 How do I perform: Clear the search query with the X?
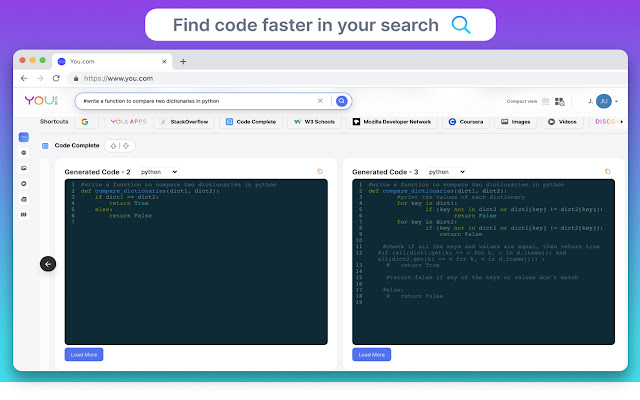320,101
